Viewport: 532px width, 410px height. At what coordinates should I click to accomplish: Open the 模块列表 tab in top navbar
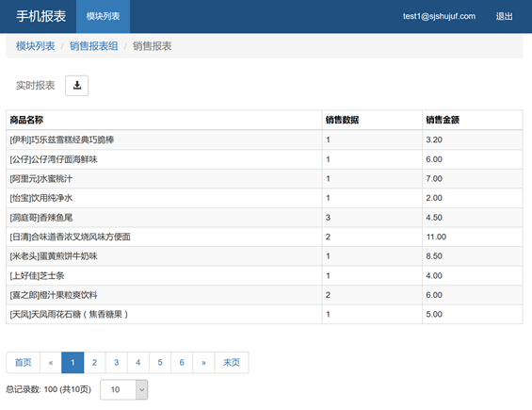tap(103, 16)
